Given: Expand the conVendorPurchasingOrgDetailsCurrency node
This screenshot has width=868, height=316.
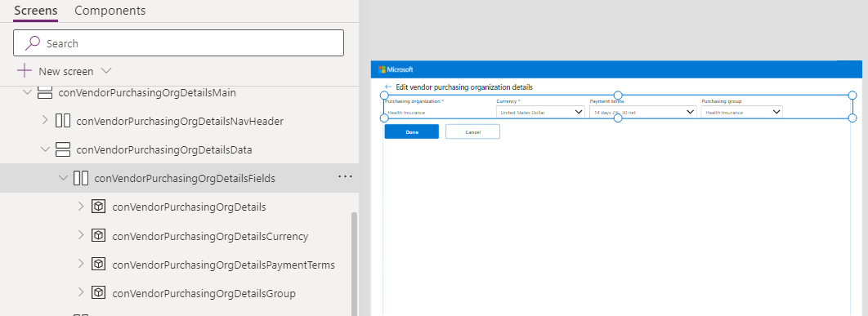Looking at the screenshot, I should pyautogui.click(x=81, y=235).
